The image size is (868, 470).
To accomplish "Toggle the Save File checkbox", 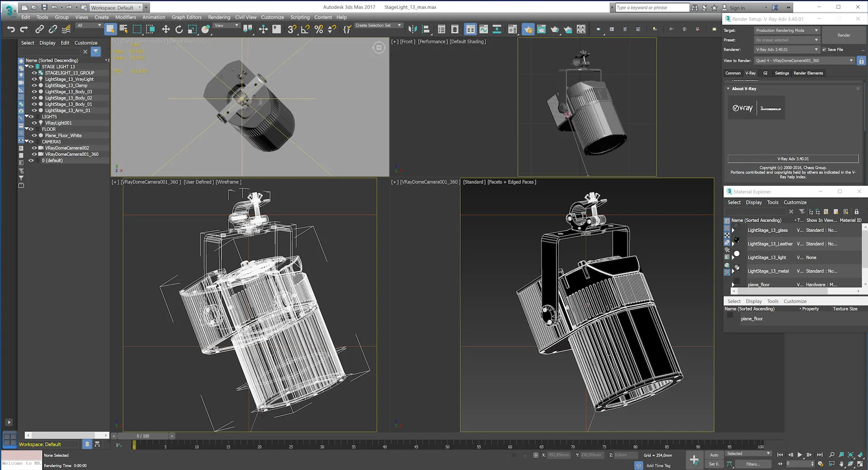I will pyautogui.click(x=824, y=50).
